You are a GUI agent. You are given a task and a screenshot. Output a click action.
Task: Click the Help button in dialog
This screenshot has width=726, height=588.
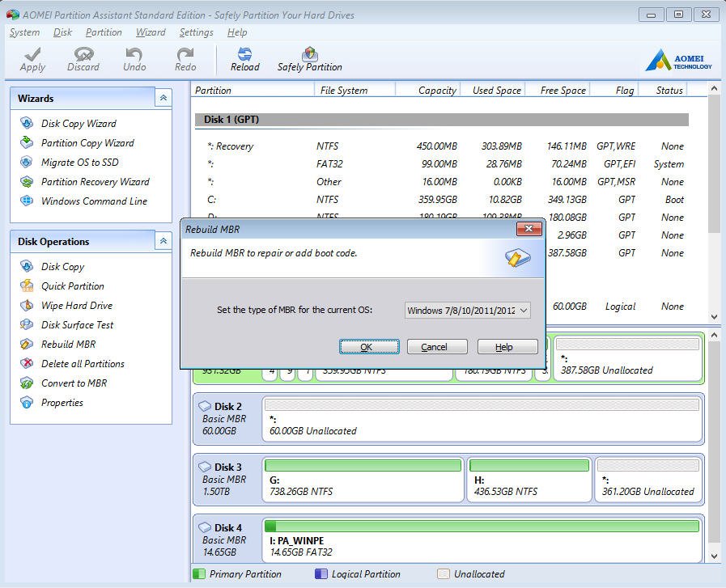(507, 347)
